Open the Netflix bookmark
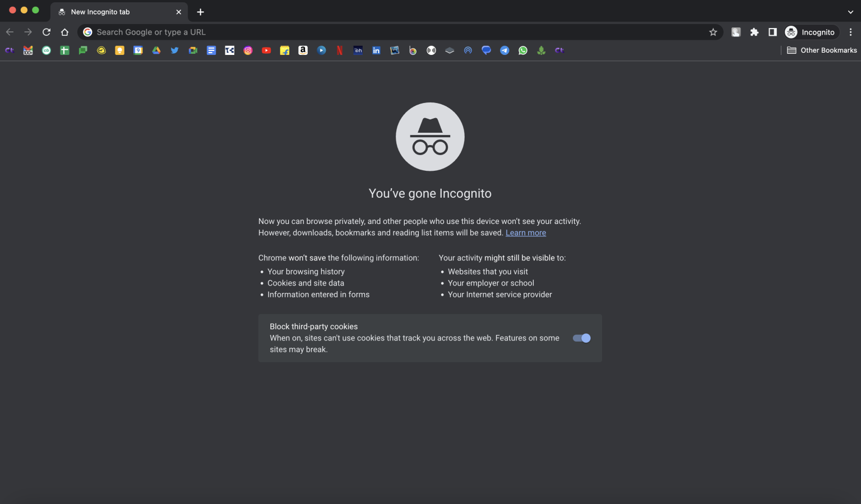861x504 pixels. coord(340,50)
